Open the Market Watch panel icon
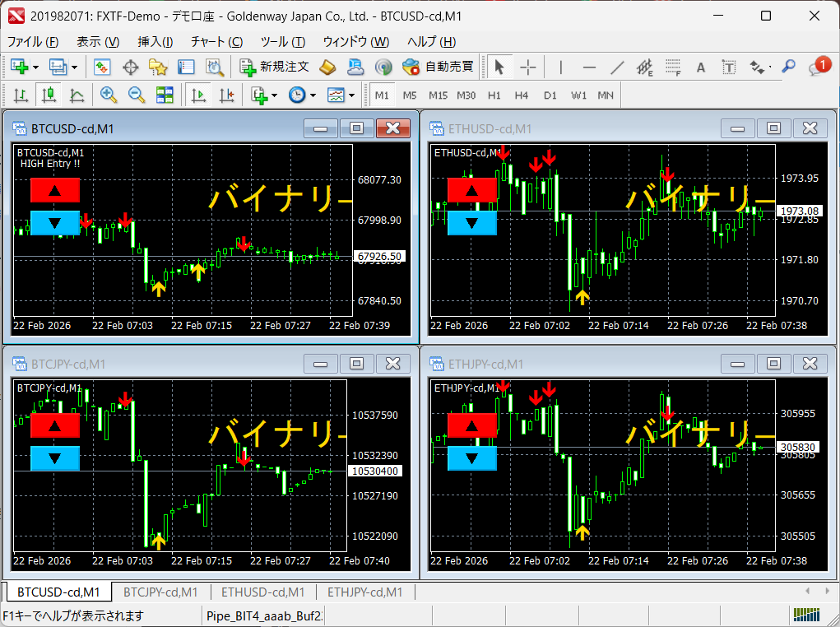 (x=102, y=67)
